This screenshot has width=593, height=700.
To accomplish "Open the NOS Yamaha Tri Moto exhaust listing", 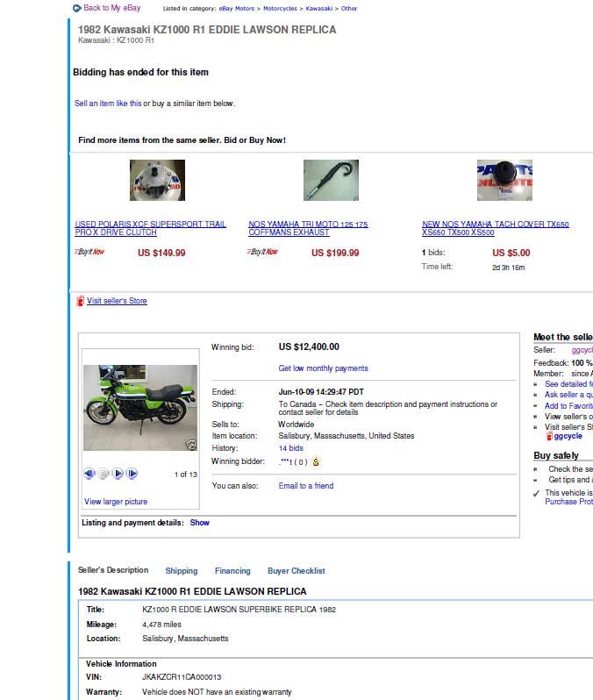I will click(x=308, y=228).
